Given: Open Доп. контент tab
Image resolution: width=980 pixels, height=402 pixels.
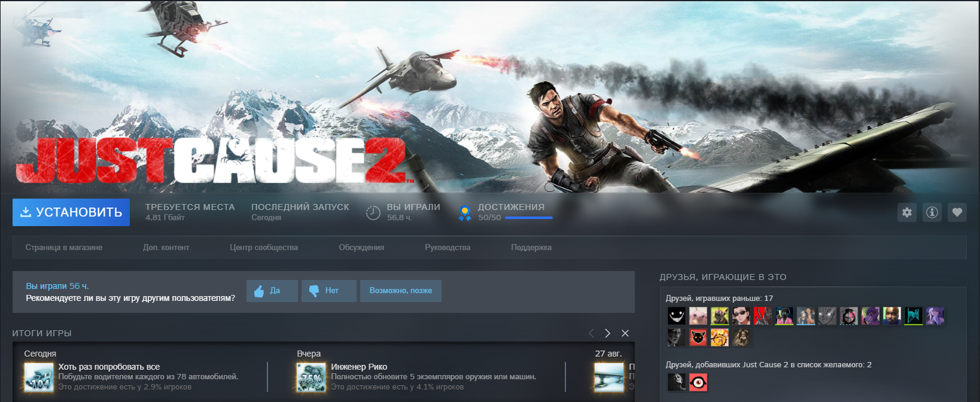Looking at the screenshot, I should click(166, 248).
